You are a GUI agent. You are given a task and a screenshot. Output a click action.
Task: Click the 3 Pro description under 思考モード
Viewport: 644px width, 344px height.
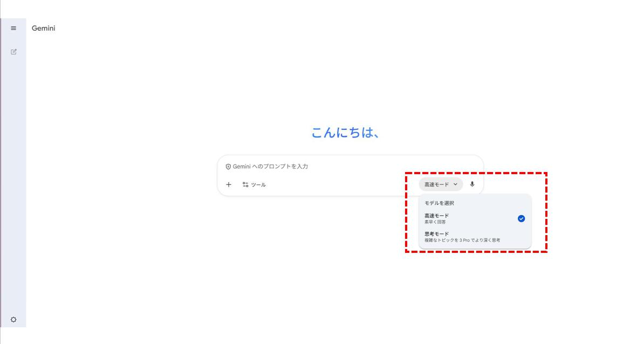[x=462, y=240]
